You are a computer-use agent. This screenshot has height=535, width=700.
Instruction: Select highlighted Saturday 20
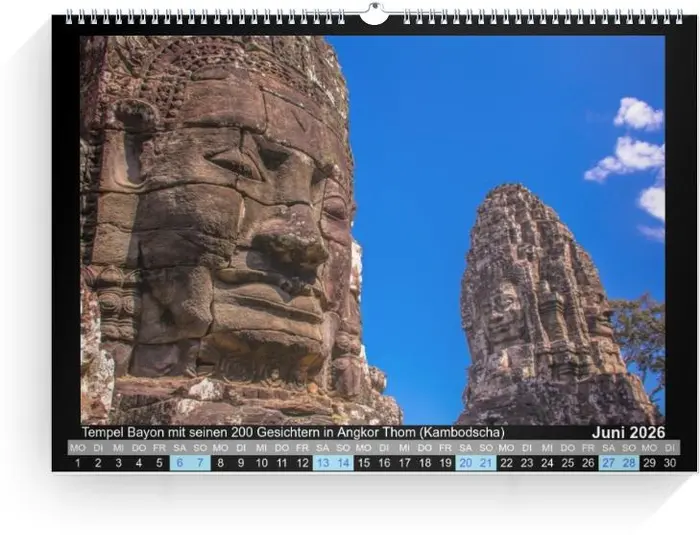point(465,463)
